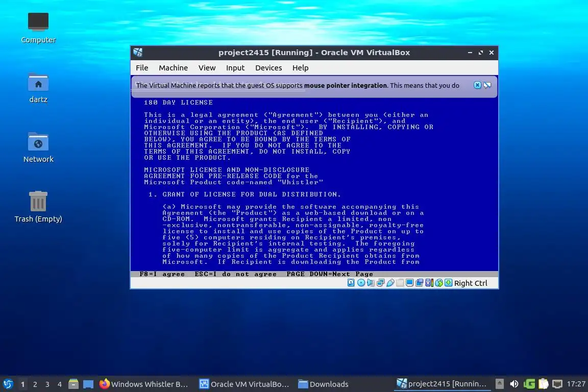Click the green tray icon
The image size is (588, 392).
click(529, 384)
